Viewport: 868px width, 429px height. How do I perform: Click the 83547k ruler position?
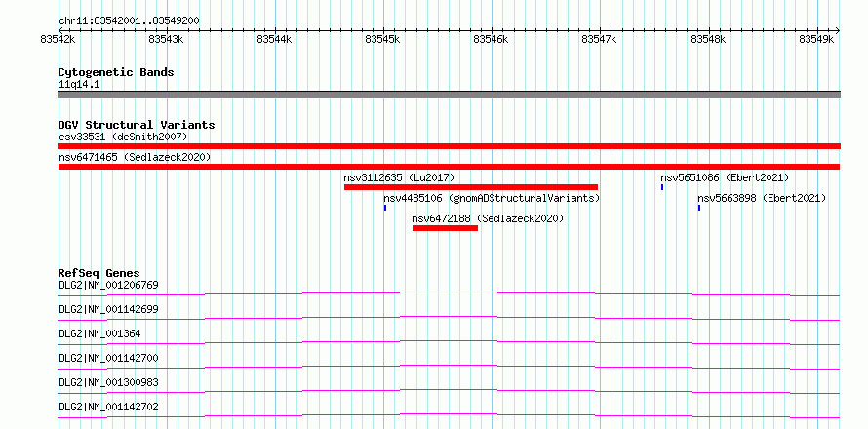click(600, 39)
